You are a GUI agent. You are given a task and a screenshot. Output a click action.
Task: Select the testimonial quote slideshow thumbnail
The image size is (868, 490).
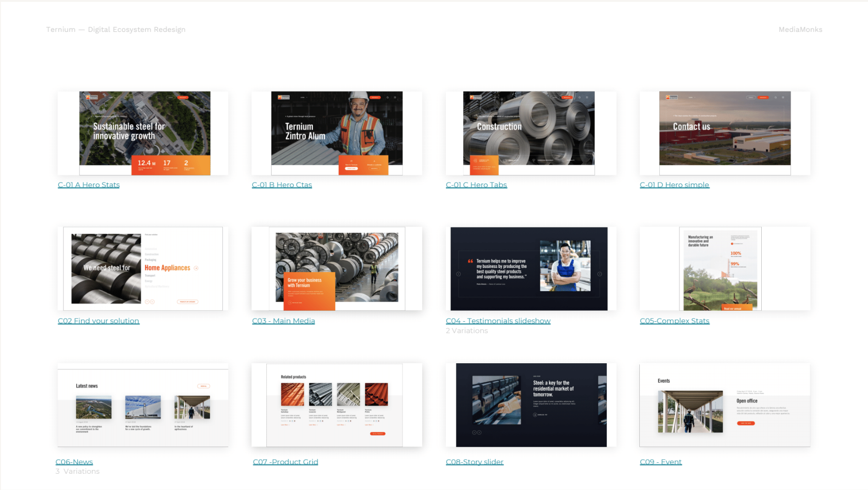tap(531, 269)
